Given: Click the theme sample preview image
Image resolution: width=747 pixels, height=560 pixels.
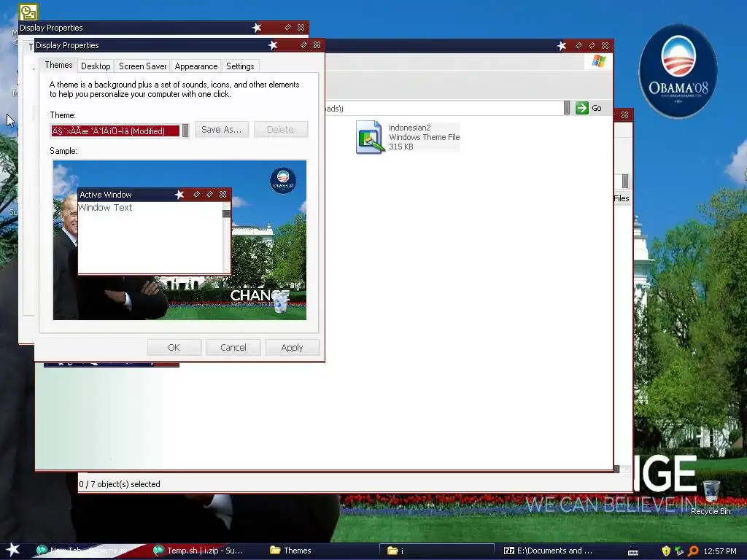Looking at the screenshot, I should (179, 240).
